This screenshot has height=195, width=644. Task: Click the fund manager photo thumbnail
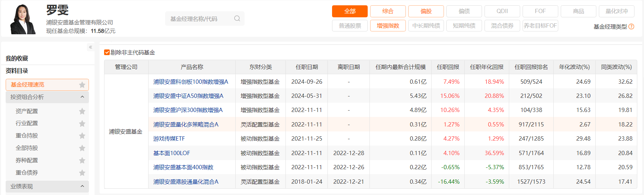23,19
